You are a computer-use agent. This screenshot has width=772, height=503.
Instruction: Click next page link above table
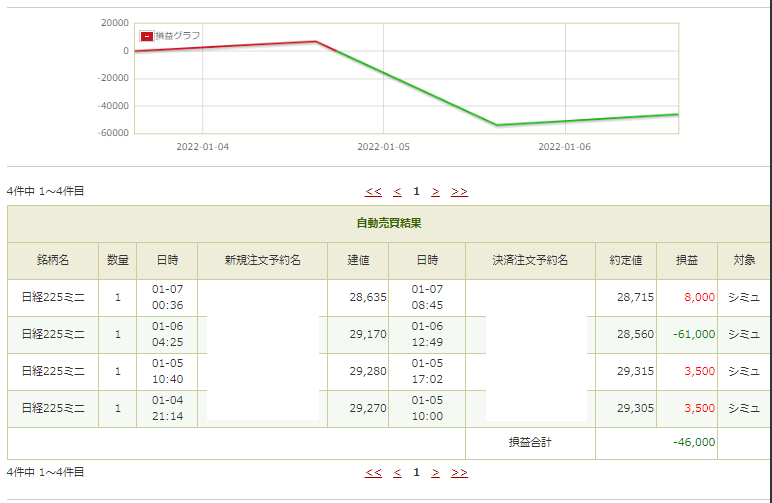click(x=435, y=191)
